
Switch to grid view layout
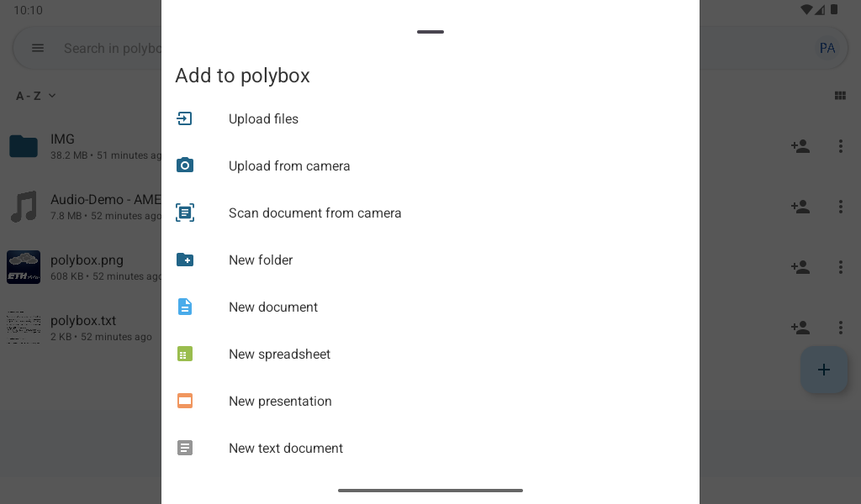pos(840,96)
